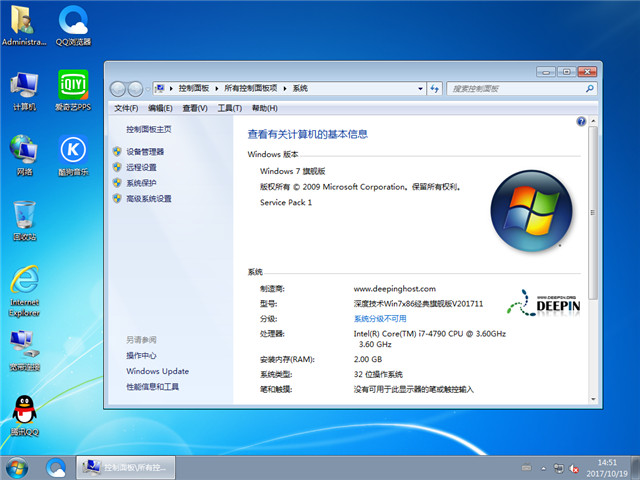
Task: Open the 宽带连接 desktop shortcut
Action: click(x=24, y=351)
